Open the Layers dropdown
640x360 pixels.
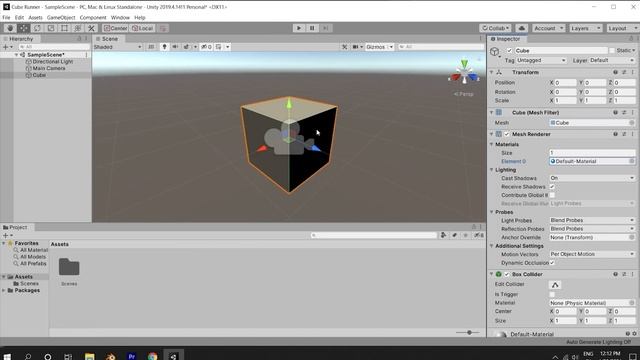tap(585, 28)
